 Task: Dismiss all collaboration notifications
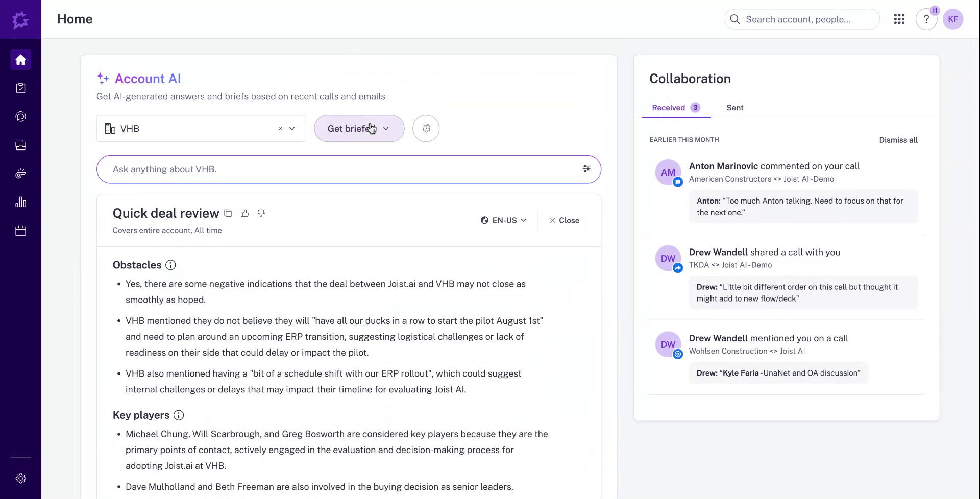(898, 139)
